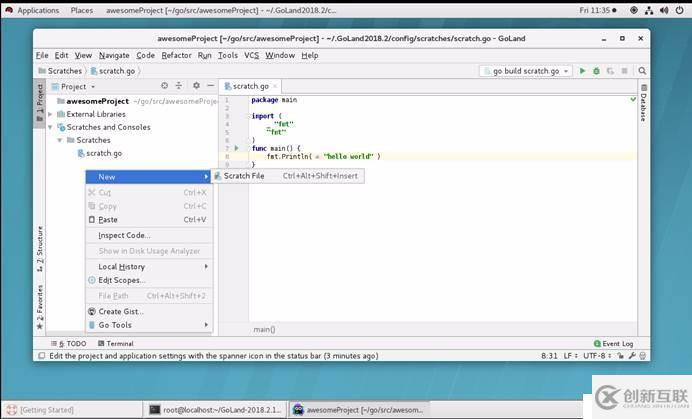This screenshot has width=692, height=419.
Task: Click the green inspection checkmark in editor
Action: tap(633, 100)
